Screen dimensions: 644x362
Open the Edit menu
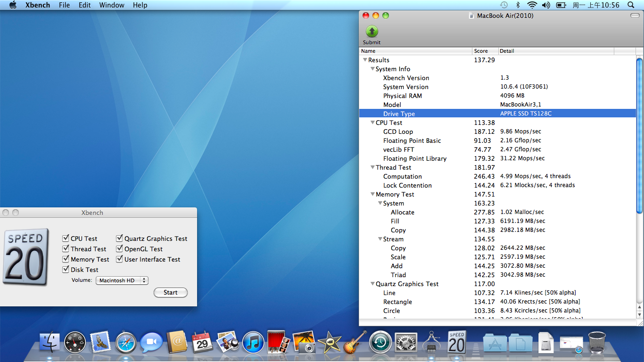click(x=85, y=5)
